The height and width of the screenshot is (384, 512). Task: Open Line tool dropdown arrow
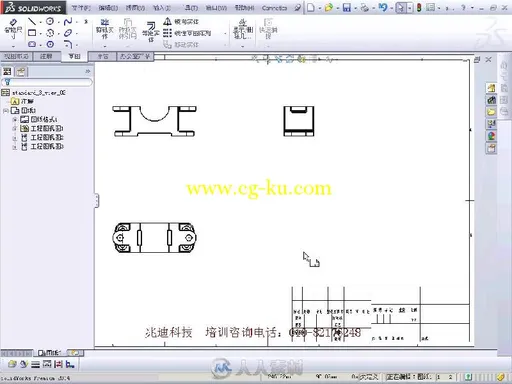pos(40,22)
